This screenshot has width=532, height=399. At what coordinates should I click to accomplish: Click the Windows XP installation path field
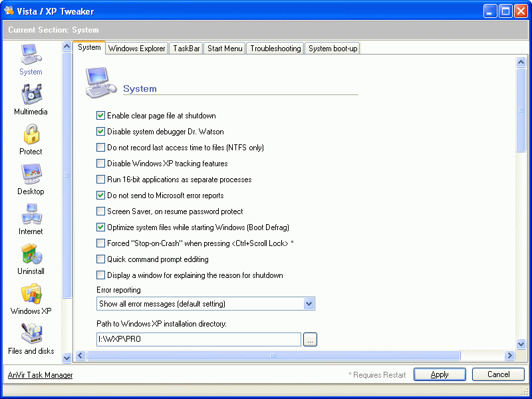tap(199, 339)
